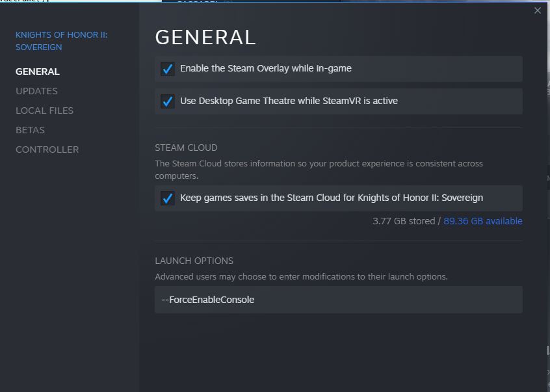Switch to the UPDATES section
This screenshot has height=392, width=550.
tap(36, 91)
